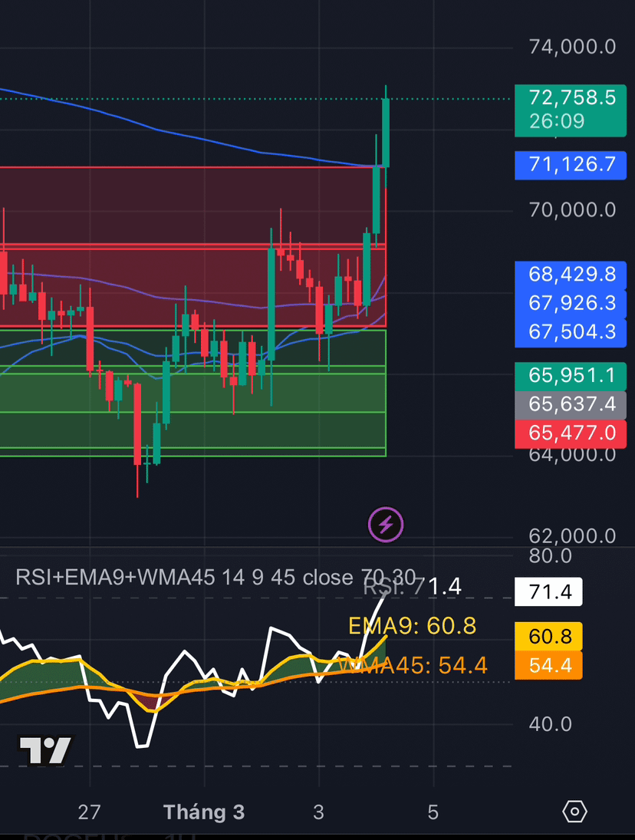
Task: Select the yellow EMA9 value tag 60.8
Action: [548, 637]
